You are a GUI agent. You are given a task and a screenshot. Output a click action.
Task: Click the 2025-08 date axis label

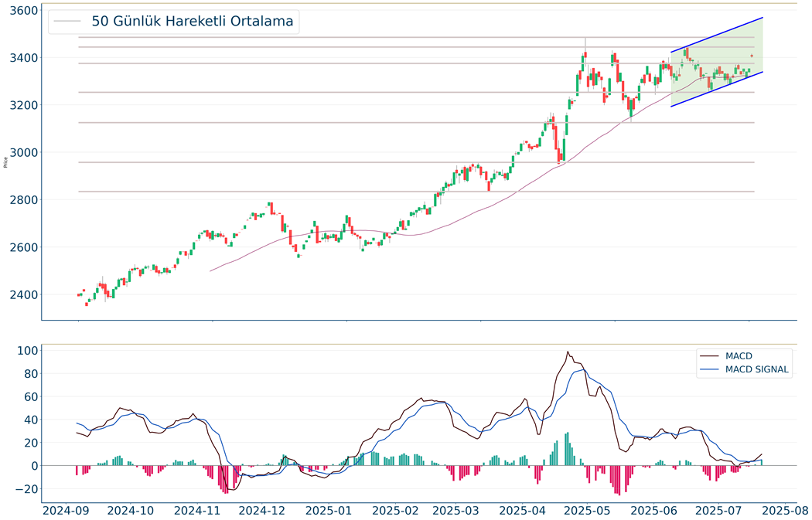785,511
